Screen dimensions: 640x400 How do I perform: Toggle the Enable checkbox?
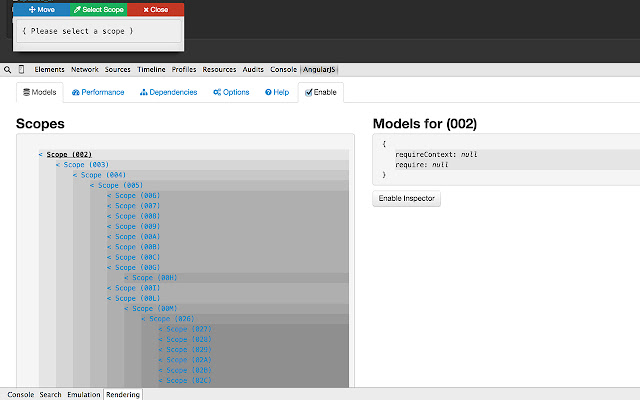[309, 93]
